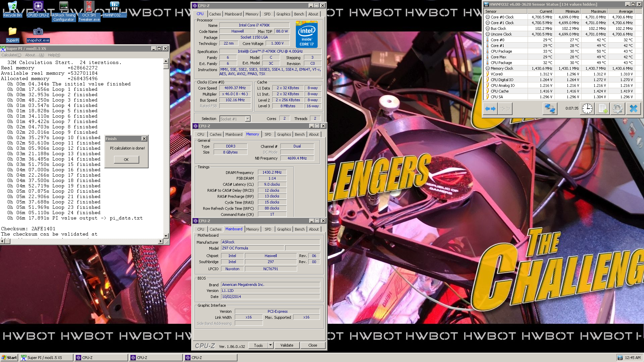Open Memory tab in bottom CPU-Z window

(x=252, y=229)
